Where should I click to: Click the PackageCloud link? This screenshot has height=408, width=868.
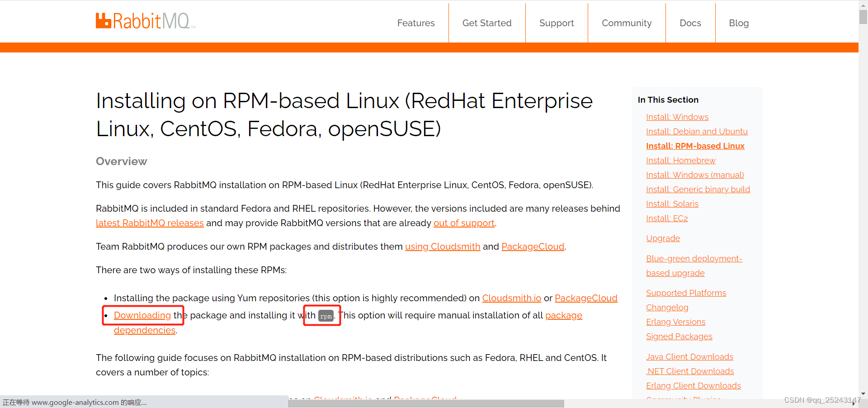click(x=533, y=247)
